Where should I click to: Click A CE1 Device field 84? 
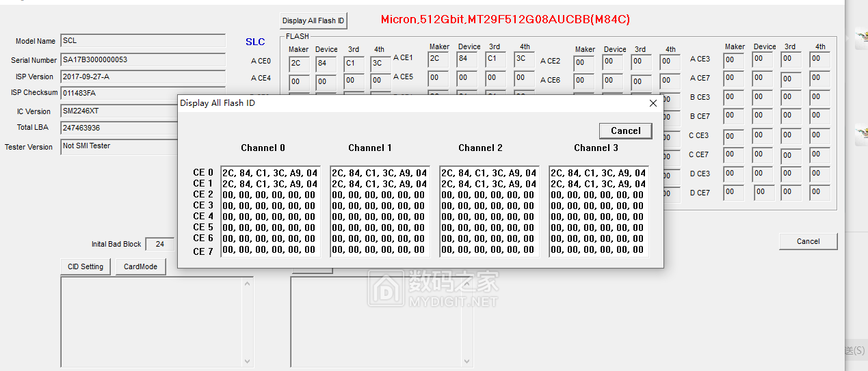[467, 59]
